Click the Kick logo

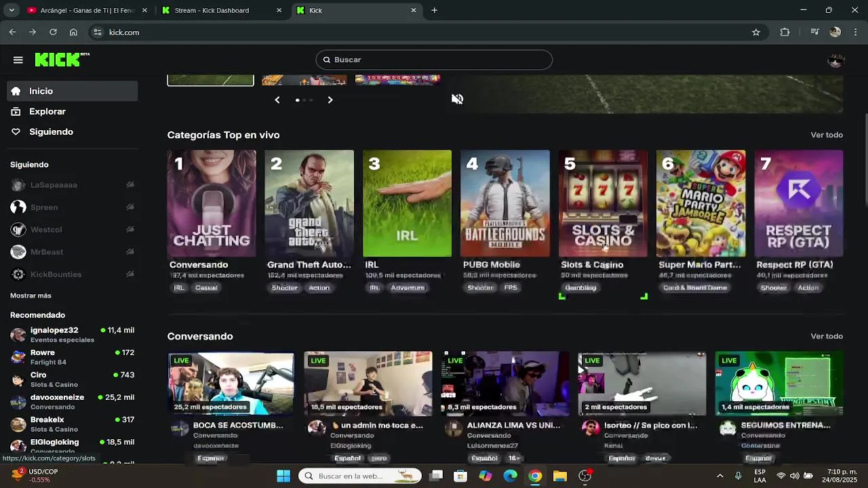tap(62, 60)
